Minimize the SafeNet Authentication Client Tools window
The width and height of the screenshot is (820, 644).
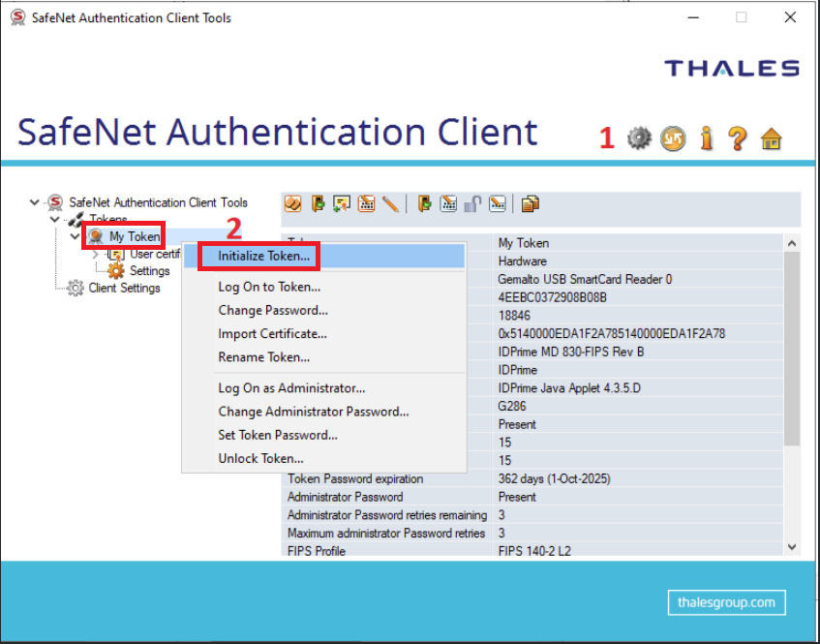click(x=693, y=17)
